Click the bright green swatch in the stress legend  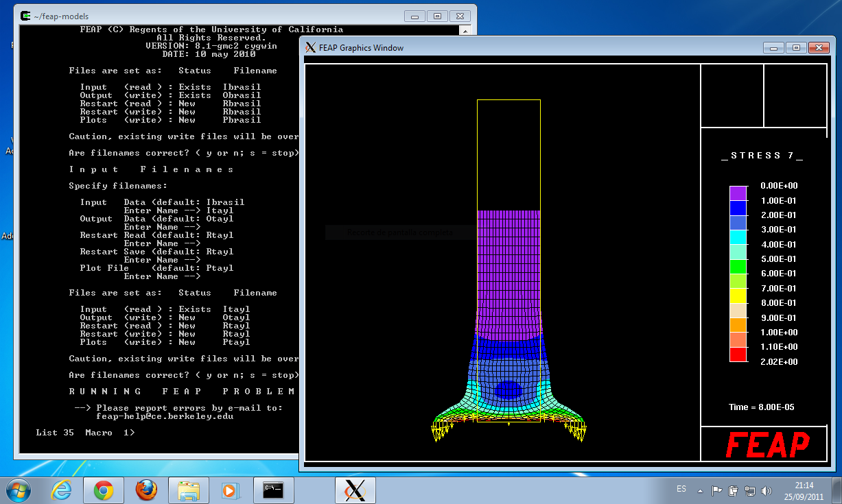click(738, 266)
